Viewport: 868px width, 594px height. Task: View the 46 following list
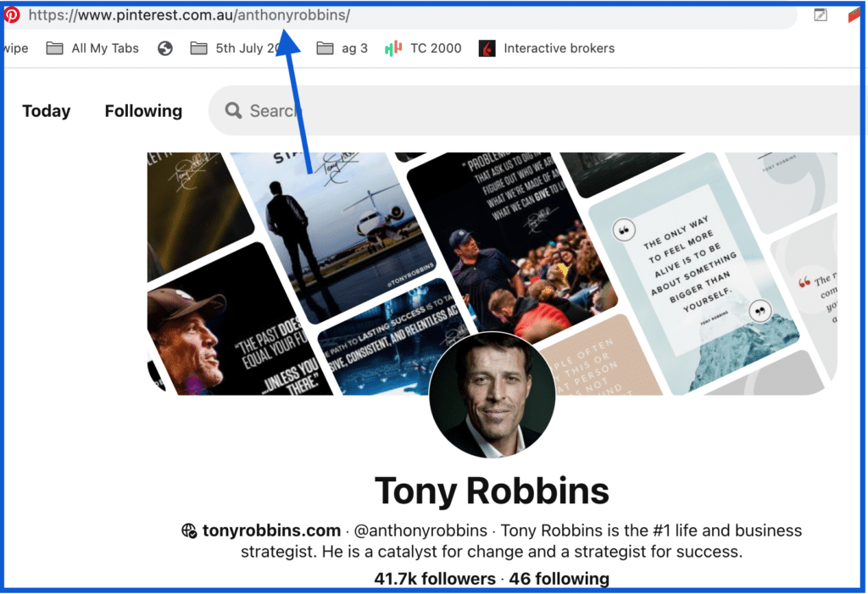(x=559, y=579)
